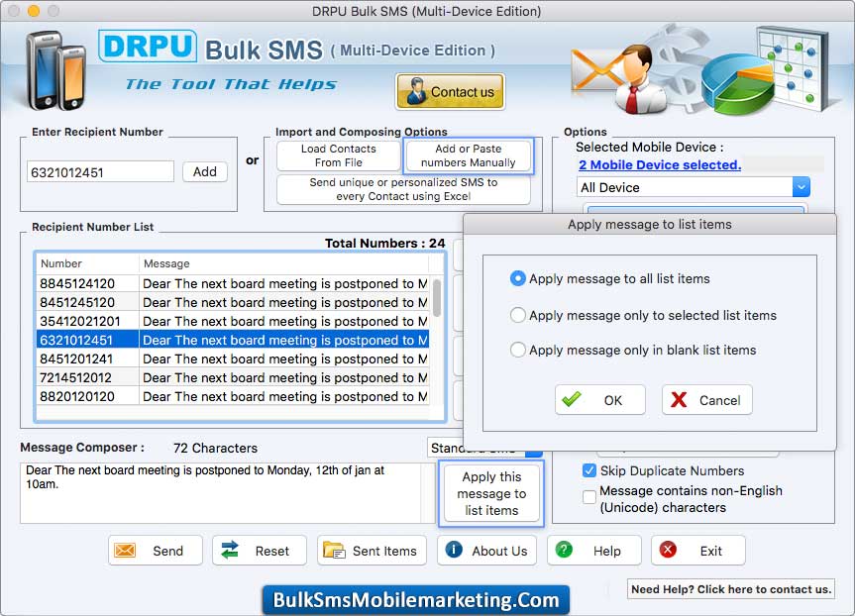Click Apply this message to list items
Screen dimensions: 855x616
click(491, 493)
